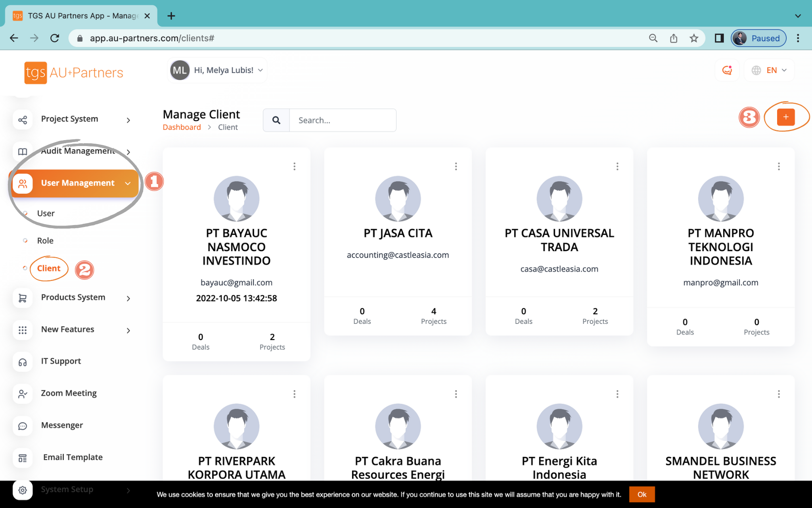Click the orange add client plus button
The image size is (812, 508).
point(785,117)
